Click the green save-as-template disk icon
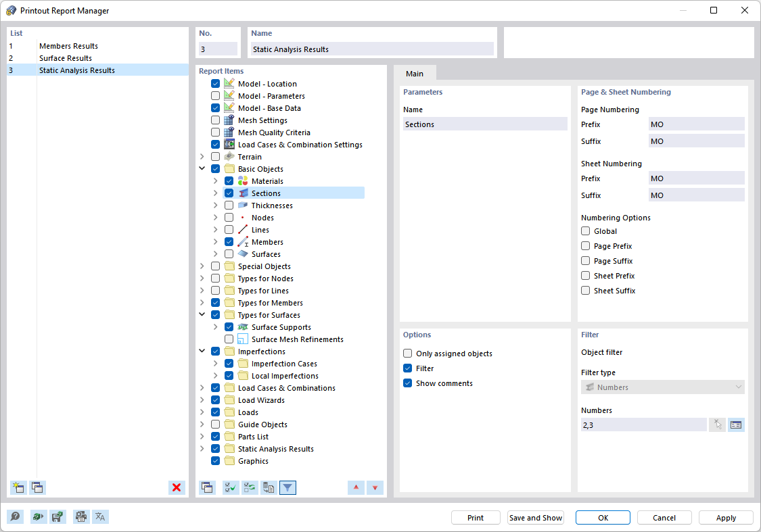 pyautogui.click(x=57, y=516)
